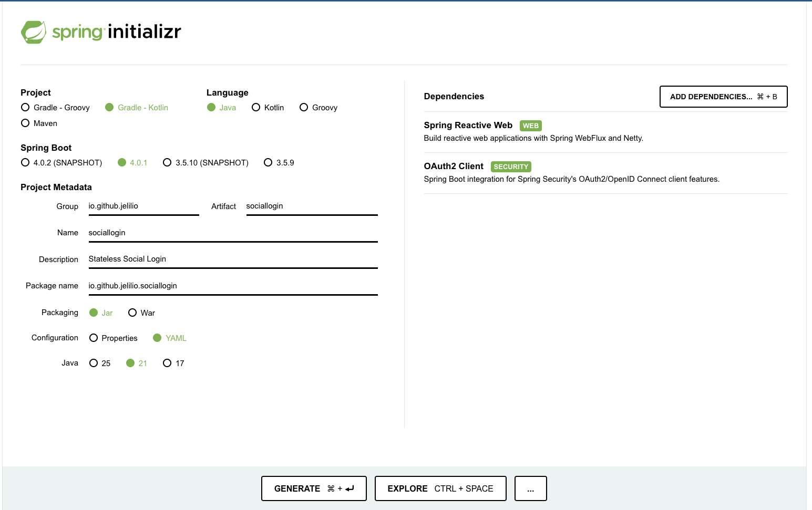Choose Spring Boot 3.5.10 (SNAPSHOT)

pos(205,163)
